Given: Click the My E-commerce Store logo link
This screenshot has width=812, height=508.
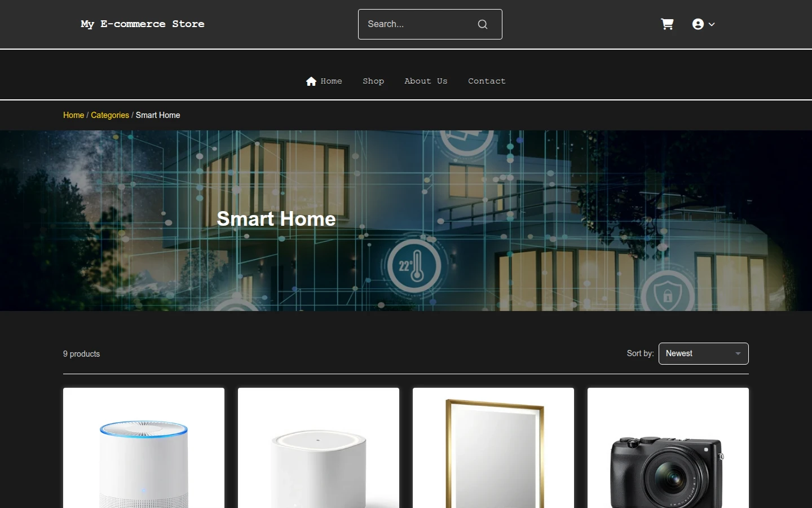Looking at the screenshot, I should [x=143, y=24].
